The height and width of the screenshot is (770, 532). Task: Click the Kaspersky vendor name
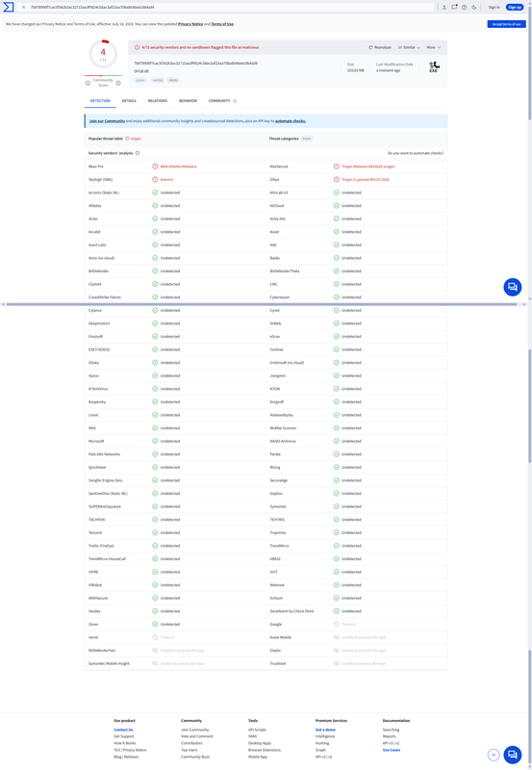click(x=97, y=401)
